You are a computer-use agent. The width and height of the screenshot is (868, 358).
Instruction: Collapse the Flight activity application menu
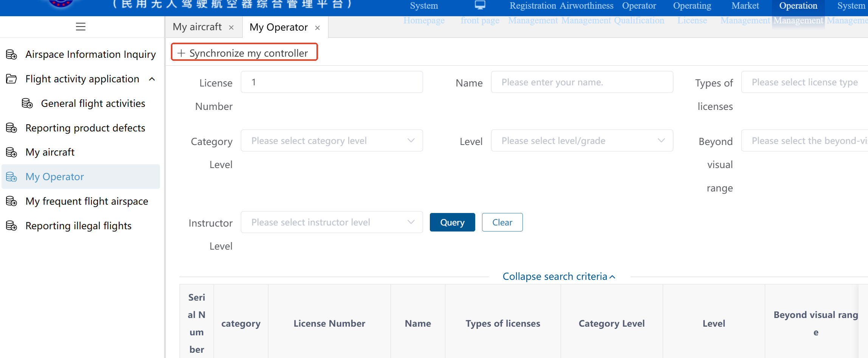click(152, 79)
